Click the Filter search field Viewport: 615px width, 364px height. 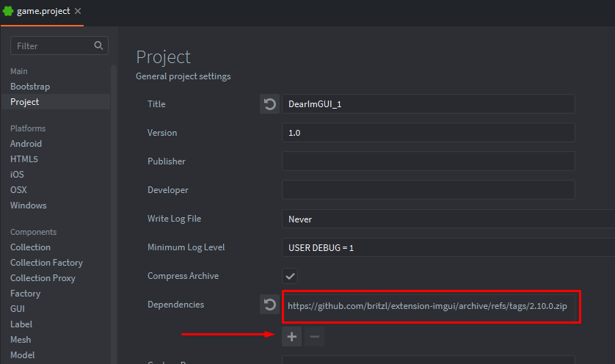coord(53,45)
